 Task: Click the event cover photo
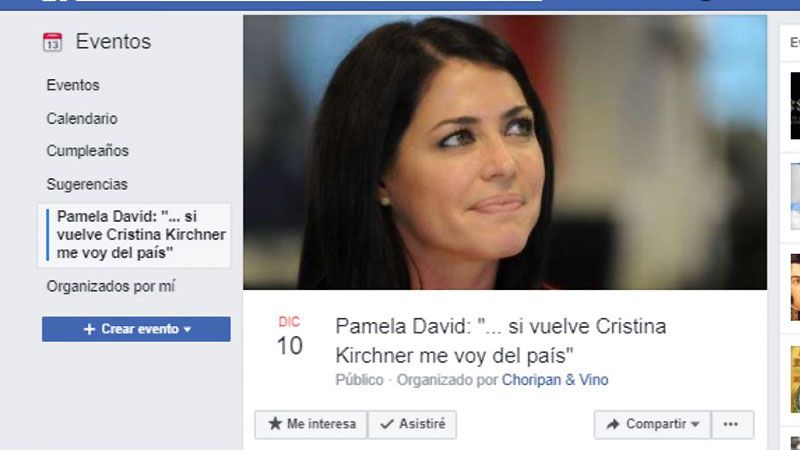505,152
